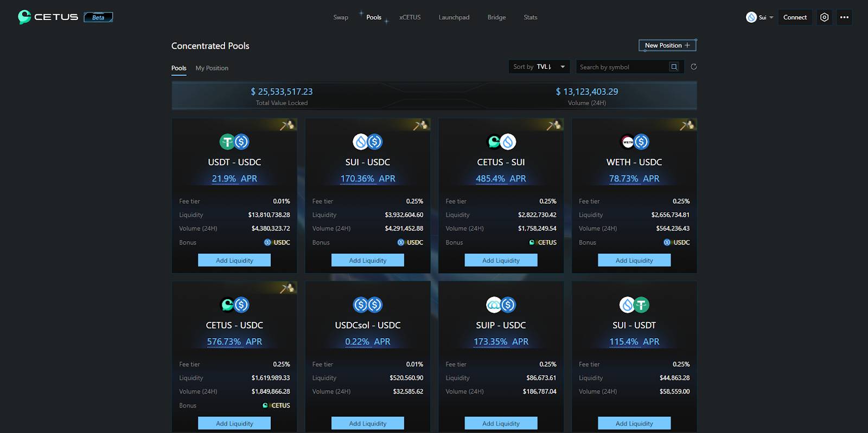Go to the Launchpad page
The width and height of the screenshot is (868, 433).
click(x=454, y=17)
